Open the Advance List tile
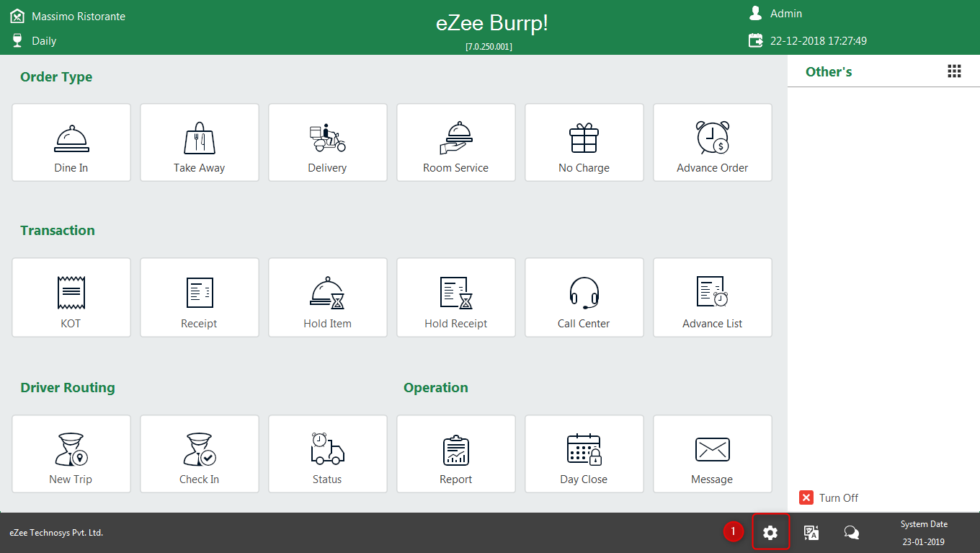 (x=713, y=297)
